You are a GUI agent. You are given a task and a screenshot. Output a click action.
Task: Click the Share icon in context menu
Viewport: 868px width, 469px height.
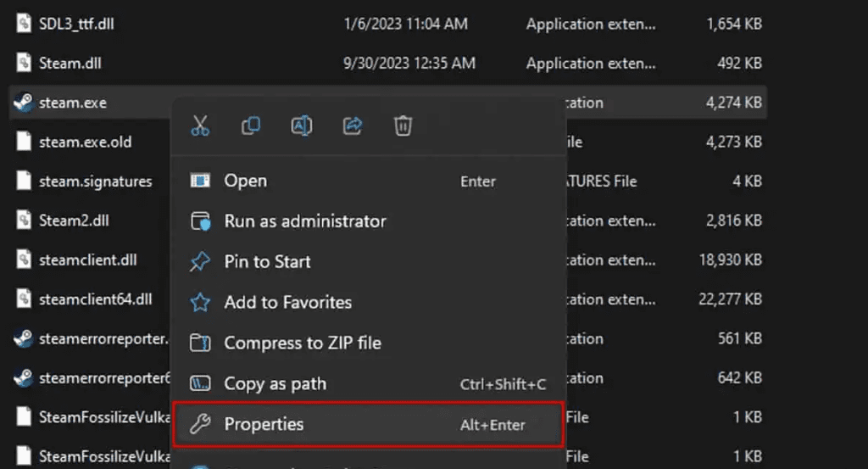pos(352,126)
